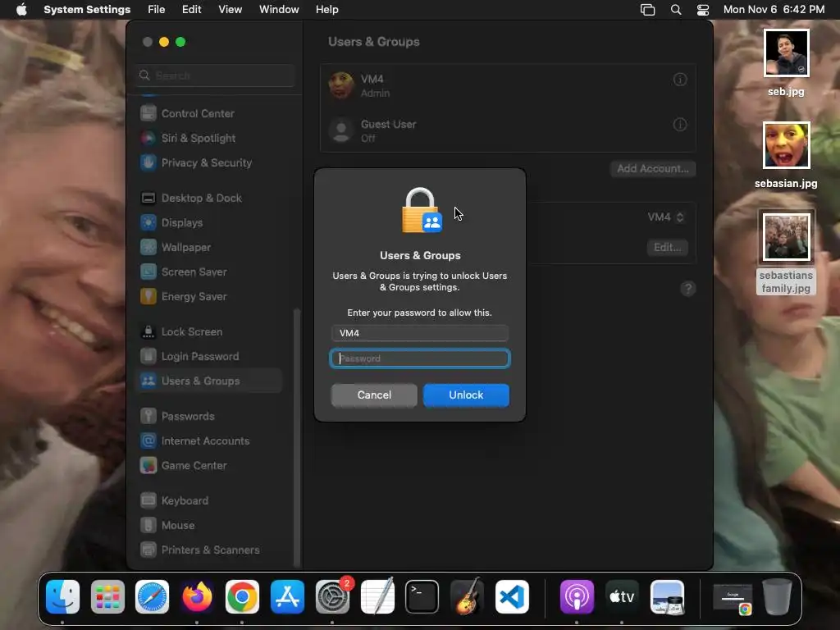Click the VM4 user avatar
This screenshot has height=630, width=840.
pyautogui.click(x=341, y=85)
